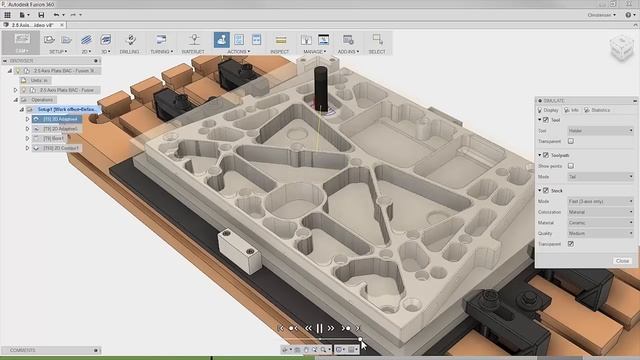Click the Close button in Simulate panel
640x360 pixels.
coord(622,260)
